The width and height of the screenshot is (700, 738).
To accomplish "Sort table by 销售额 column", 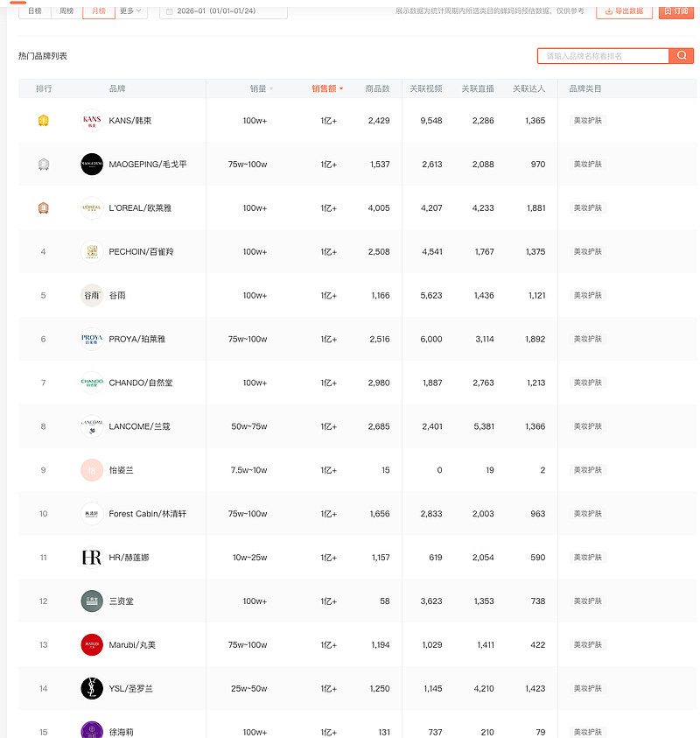I will (327, 88).
